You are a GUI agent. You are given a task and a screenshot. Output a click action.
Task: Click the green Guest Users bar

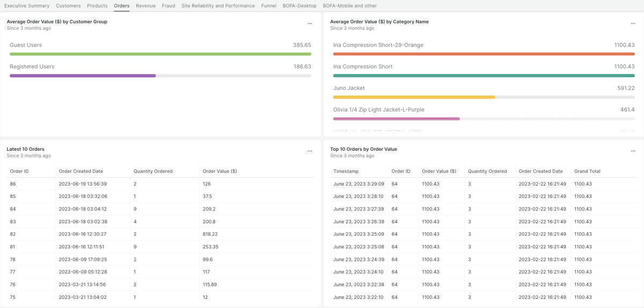point(160,54)
